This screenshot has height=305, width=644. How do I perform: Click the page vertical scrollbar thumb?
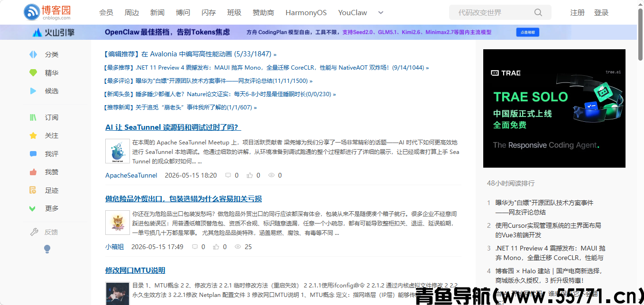[x=640, y=34]
